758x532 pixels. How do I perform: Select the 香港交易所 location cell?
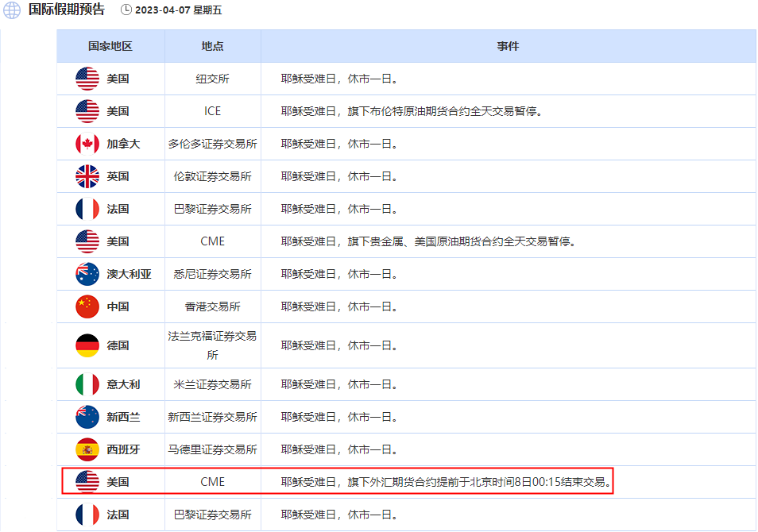(x=212, y=306)
